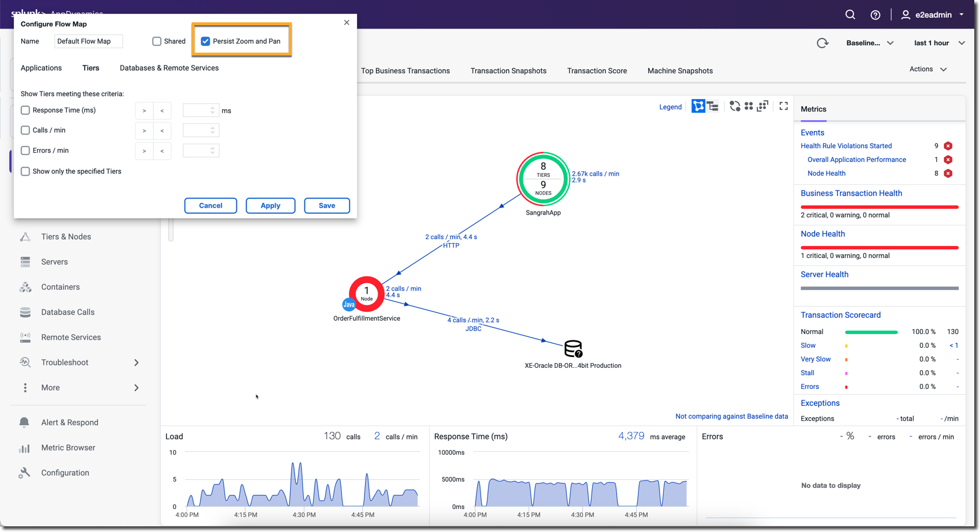980x532 pixels.
Task: Click the Cancel button
Action: (x=211, y=206)
